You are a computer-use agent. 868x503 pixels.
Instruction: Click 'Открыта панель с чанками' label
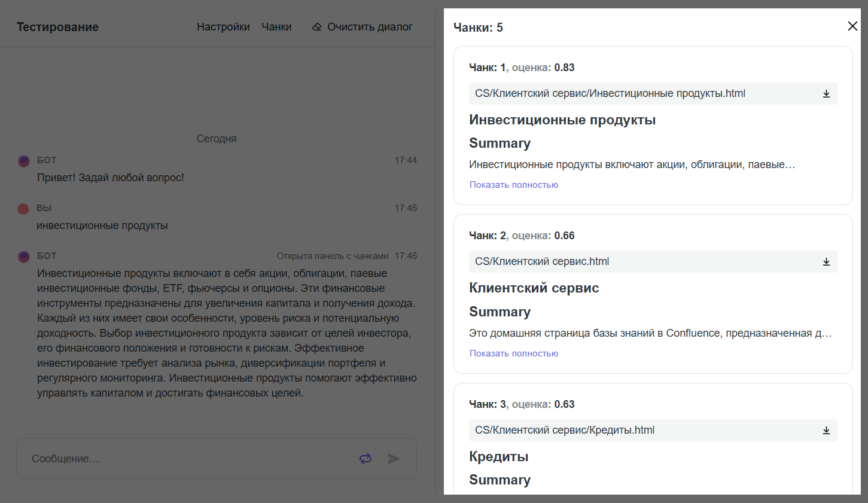[x=333, y=256]
